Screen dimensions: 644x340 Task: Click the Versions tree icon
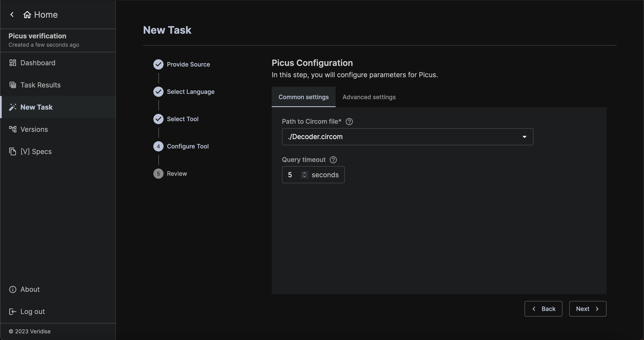point(13,129)
